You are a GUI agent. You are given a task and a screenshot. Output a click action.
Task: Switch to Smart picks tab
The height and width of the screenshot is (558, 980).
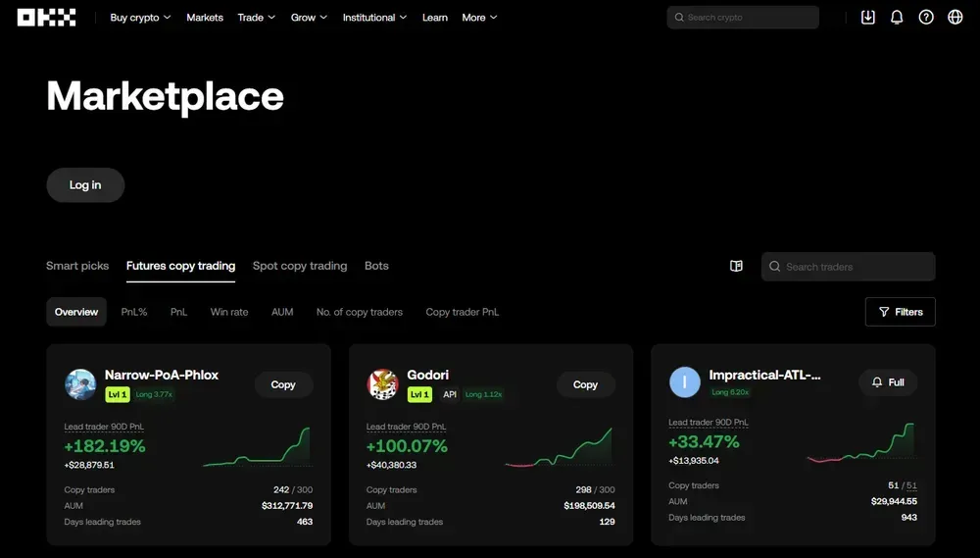77,266
